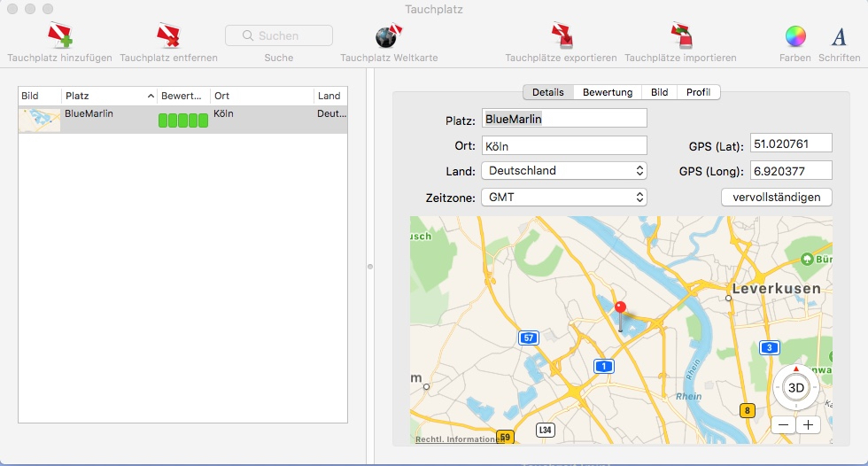The width and height of the screenshot is (868, 466).
Task: Click the Rechtl. Informationen map link
Action: pos(457,439)
